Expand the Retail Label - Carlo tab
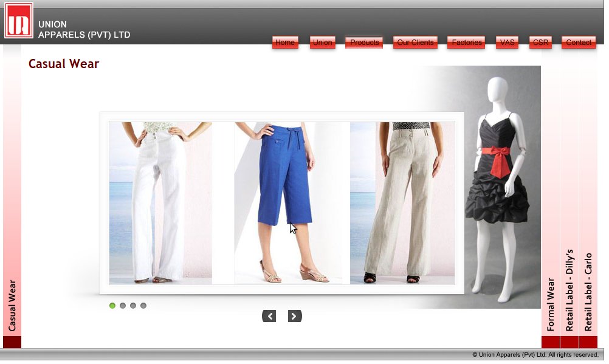Viewport: 609px width, 364px height. tap(588, 196)
